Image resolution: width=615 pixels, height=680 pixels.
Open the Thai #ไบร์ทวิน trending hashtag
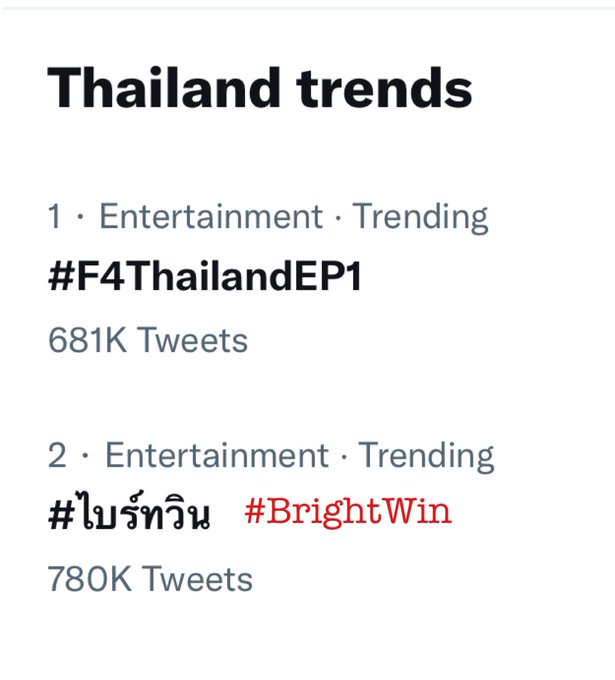pyautogui.click(x=129, y=513)
